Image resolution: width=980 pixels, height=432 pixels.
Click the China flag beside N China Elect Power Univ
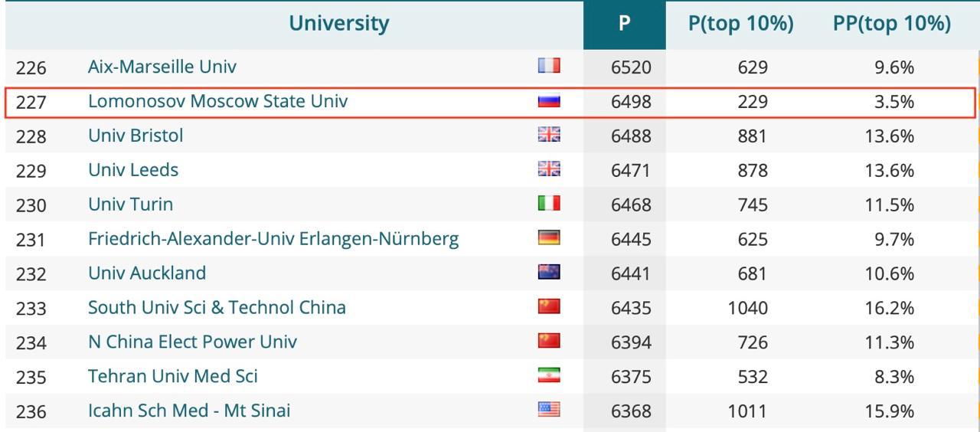click(x=549, y=341)
